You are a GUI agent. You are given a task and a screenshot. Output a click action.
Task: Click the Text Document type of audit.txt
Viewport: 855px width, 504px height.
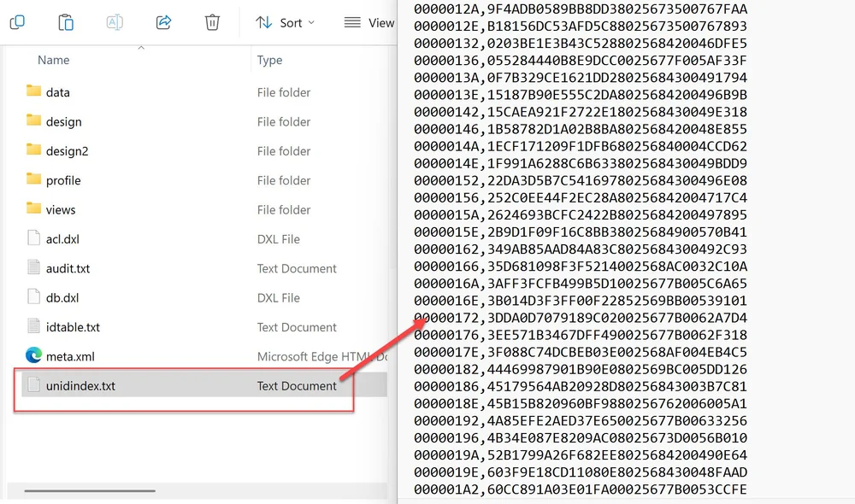(x=297, y=268)
